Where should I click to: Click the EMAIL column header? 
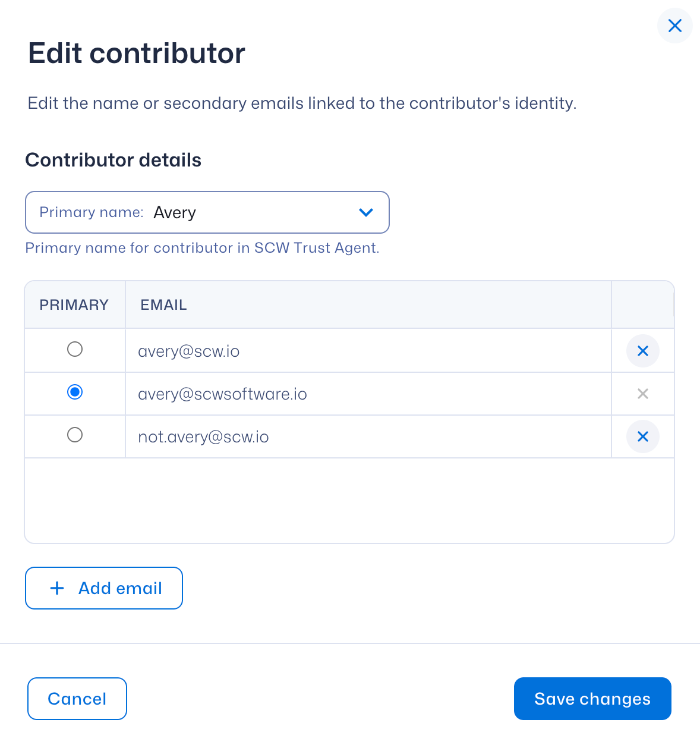click(x=163, y=305)
